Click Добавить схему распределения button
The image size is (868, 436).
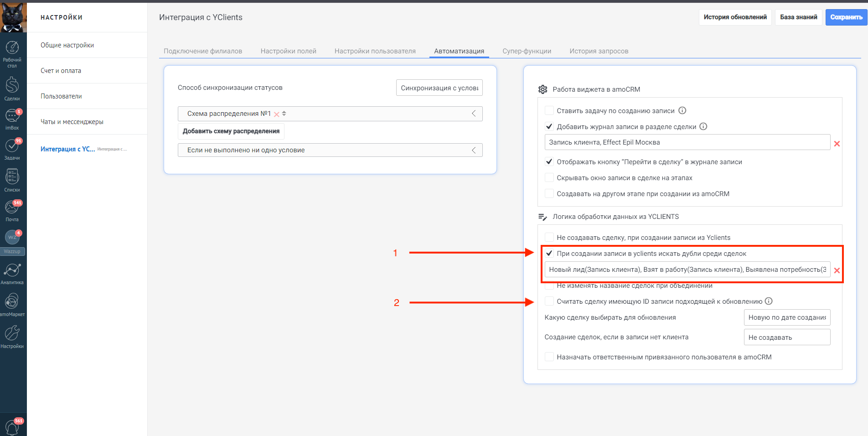point(231,131)
